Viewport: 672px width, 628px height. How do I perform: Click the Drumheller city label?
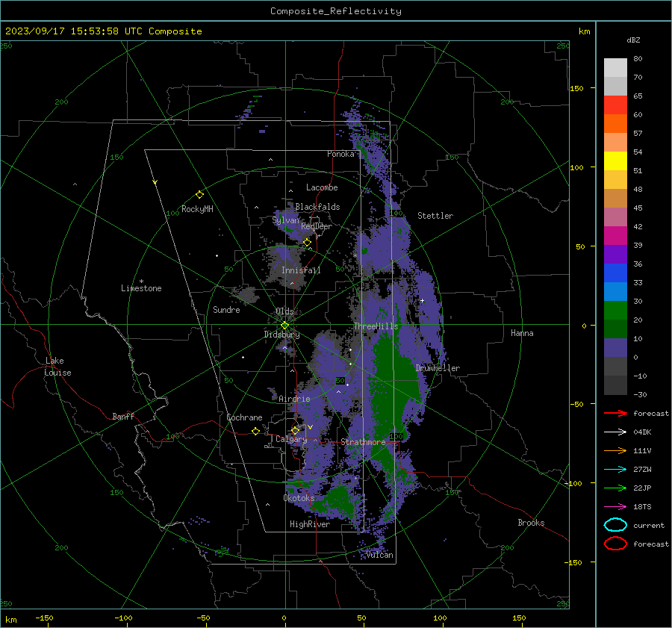click(438, 368)
